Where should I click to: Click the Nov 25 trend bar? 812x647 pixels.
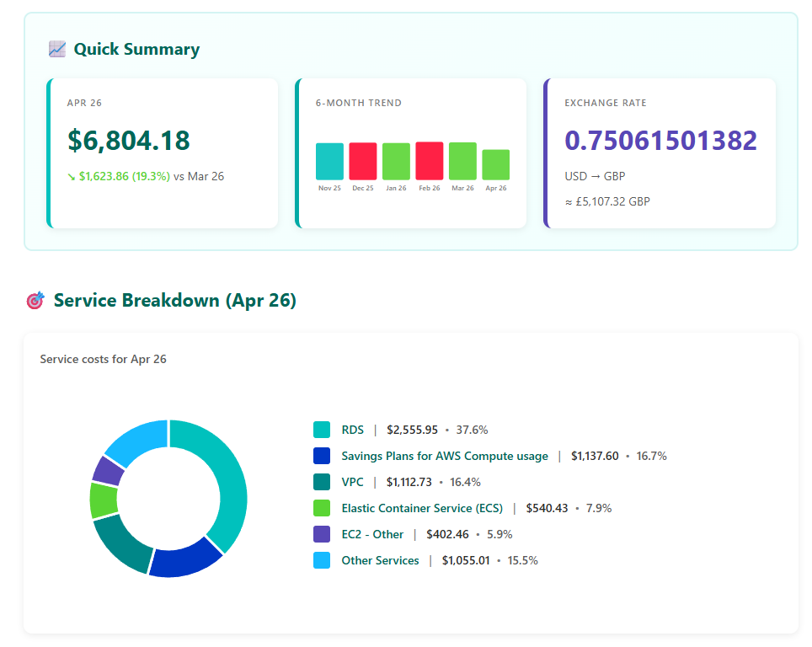point(329,161)
